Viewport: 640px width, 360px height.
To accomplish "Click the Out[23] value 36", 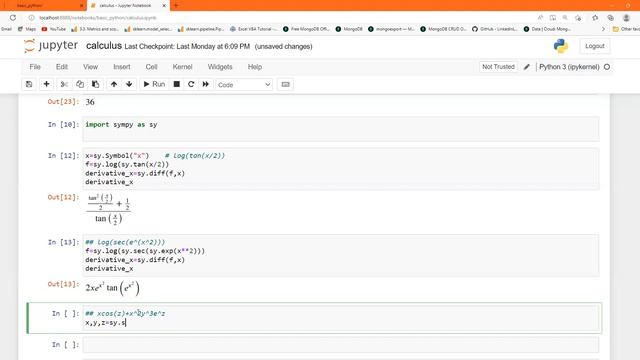I will point(90,102).
